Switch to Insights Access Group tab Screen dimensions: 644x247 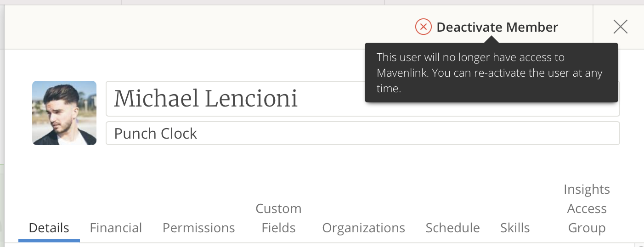(587, 208)
